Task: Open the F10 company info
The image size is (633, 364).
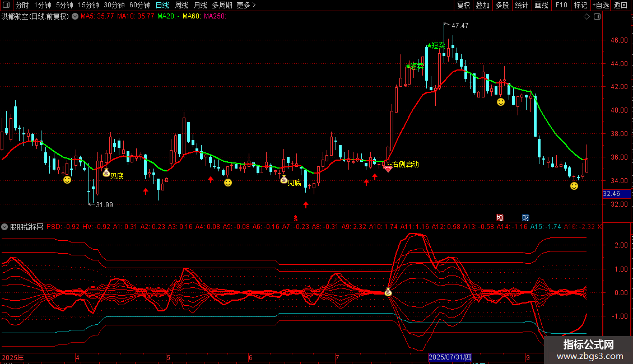Action: click(x=561, y=5)
